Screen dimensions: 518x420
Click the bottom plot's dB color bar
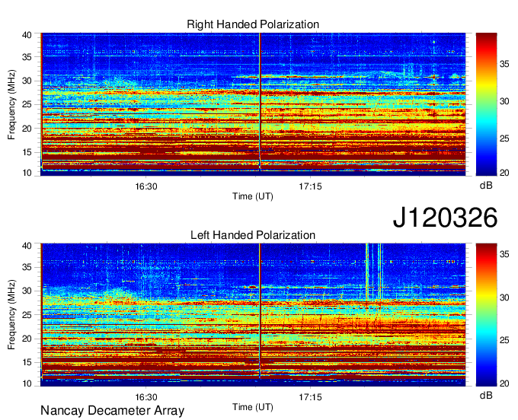tap(486, 315)
